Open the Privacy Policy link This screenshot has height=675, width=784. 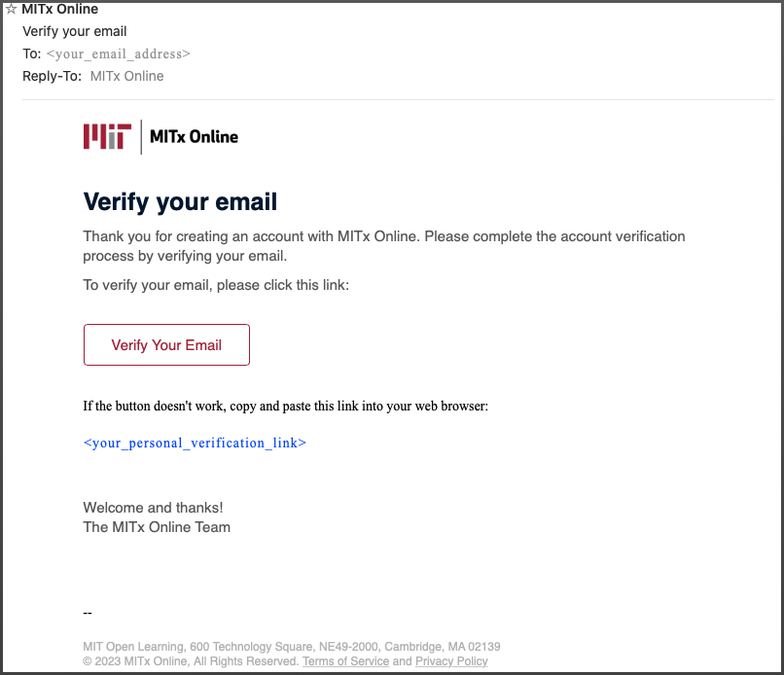click(451, 661)
